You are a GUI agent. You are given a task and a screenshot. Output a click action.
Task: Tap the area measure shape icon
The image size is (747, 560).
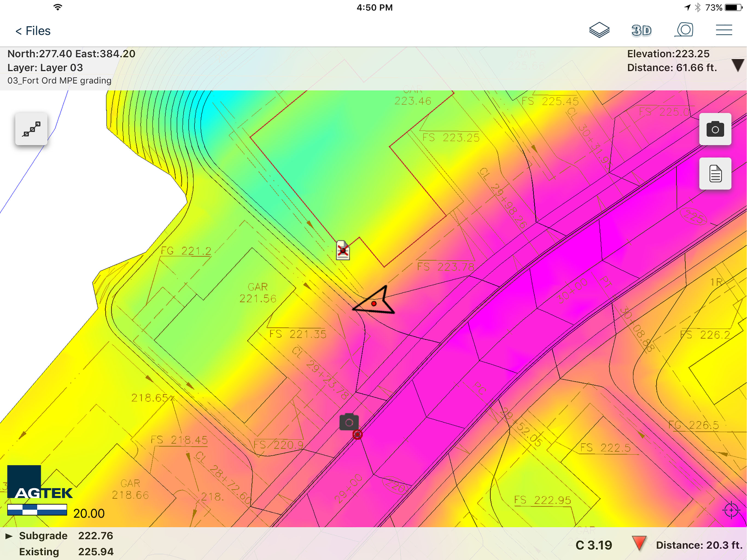tap(684, 30)
